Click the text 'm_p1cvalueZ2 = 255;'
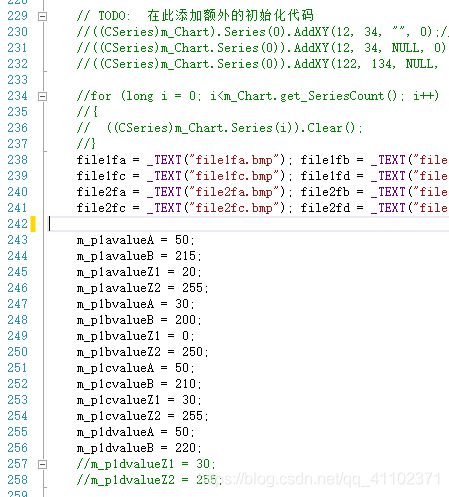Screen dimensions: 449x497 142,416
